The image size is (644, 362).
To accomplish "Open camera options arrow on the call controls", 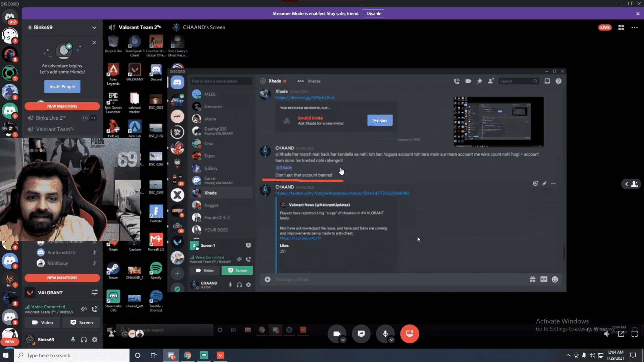I will (x=343, y=340).
